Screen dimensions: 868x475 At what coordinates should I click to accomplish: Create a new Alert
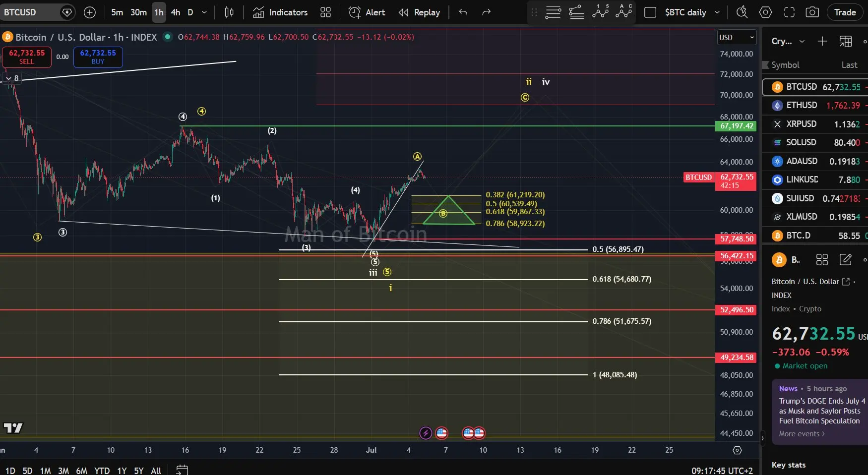pos(367,12)
